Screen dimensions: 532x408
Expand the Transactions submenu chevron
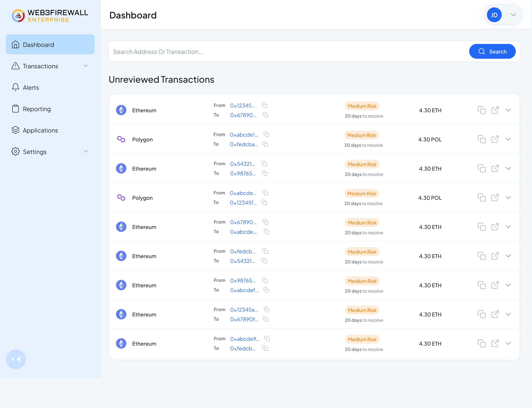pyautogui.click(x=86, y=66)
